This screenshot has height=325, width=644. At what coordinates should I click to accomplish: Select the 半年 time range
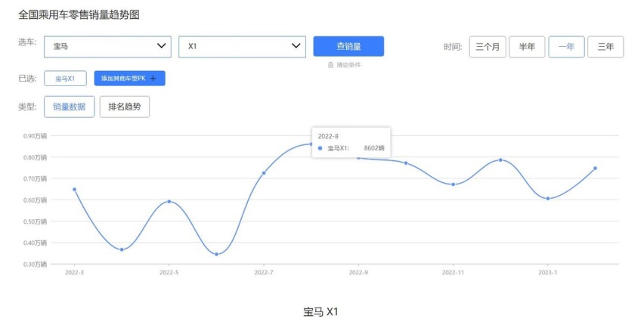(527, 47)
